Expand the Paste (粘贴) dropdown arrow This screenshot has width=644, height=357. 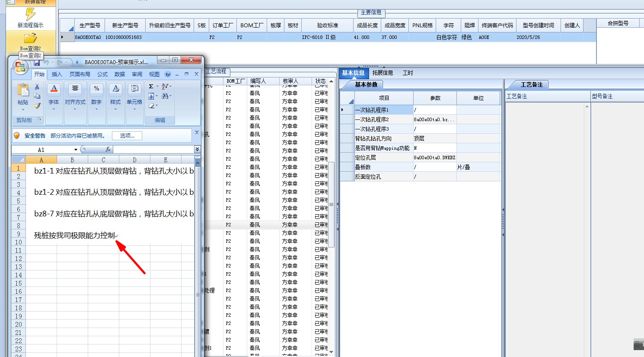pos(23,109)
